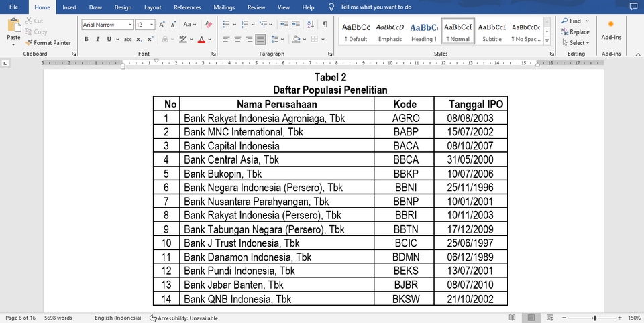Open Paragraph dialog launcher

click(x=330, y=54)
